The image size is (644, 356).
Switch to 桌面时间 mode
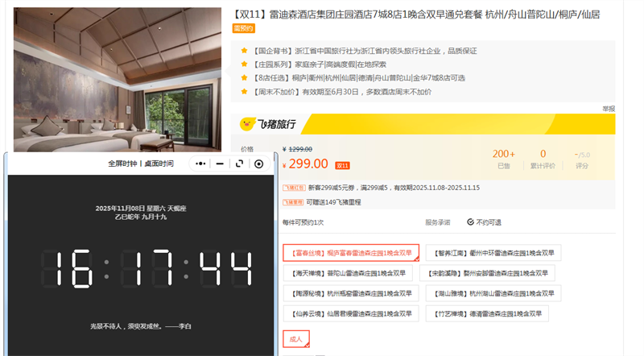pyautogui.click(x=159, y=164)
